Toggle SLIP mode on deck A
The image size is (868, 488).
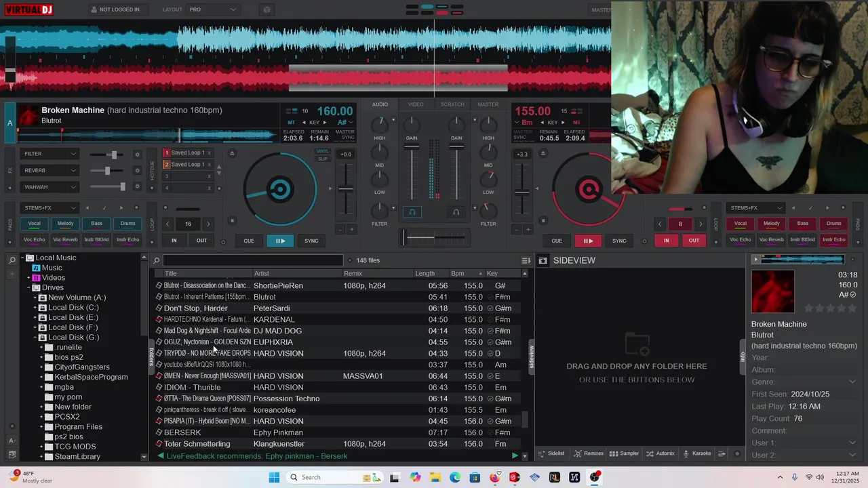point(323,159)
